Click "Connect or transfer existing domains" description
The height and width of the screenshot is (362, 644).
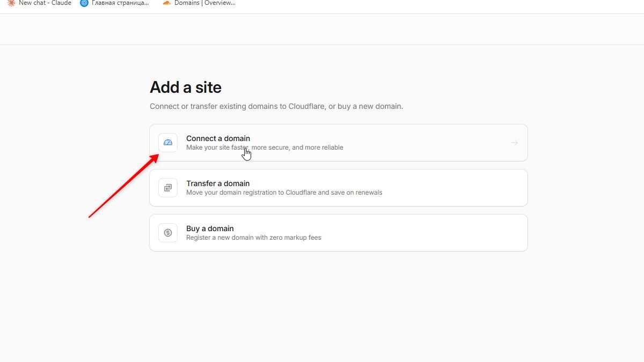(276, 106)
